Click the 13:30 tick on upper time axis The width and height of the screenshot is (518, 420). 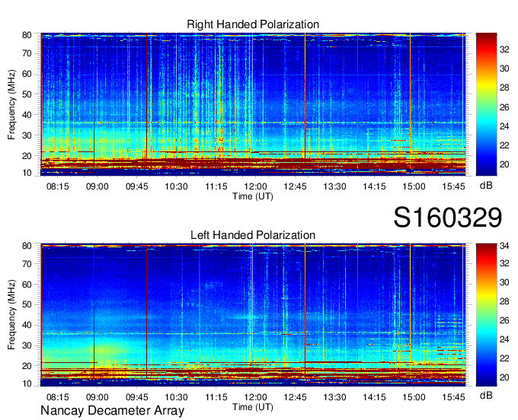click(x=334, y=186)
